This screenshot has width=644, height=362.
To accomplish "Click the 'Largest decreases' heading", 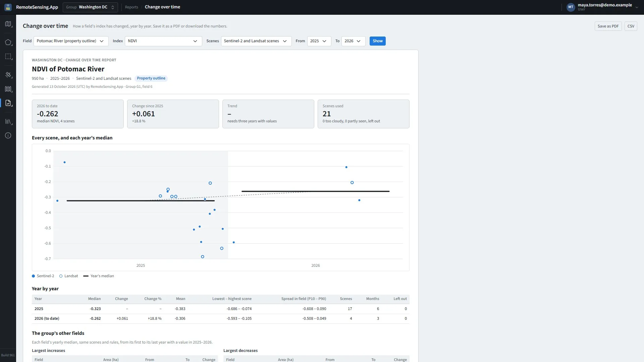I will (240, 351).
